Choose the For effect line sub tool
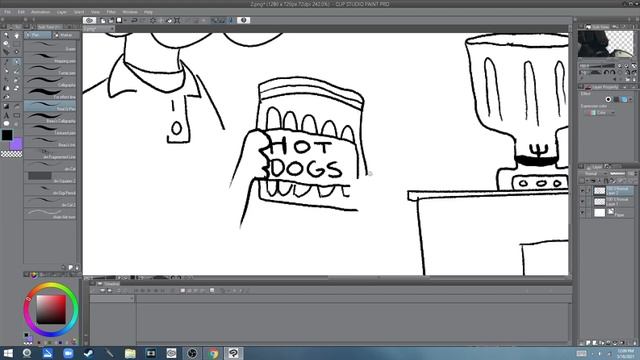640x360 pixels. click(x=50, y=95)
